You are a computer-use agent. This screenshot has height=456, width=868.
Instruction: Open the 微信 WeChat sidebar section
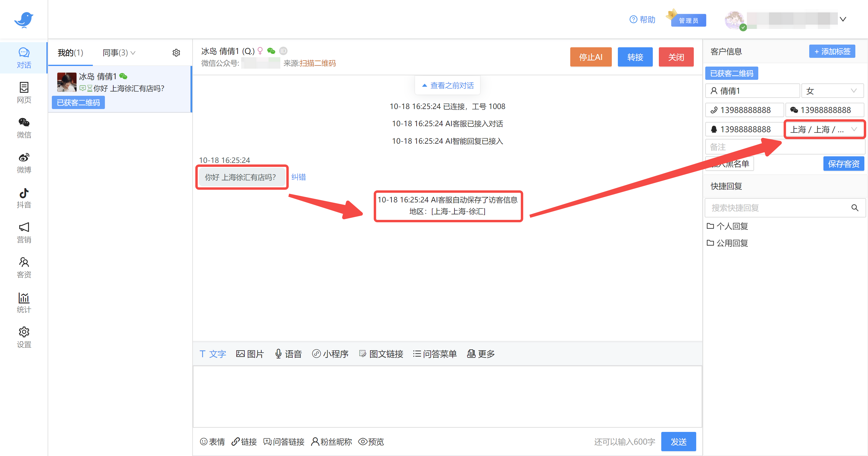pyautogui.click(x=24, y=128)
